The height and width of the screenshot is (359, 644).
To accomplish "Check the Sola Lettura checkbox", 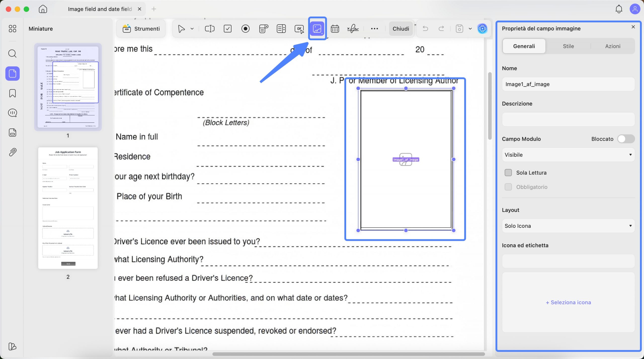I will tap(508, 173).
